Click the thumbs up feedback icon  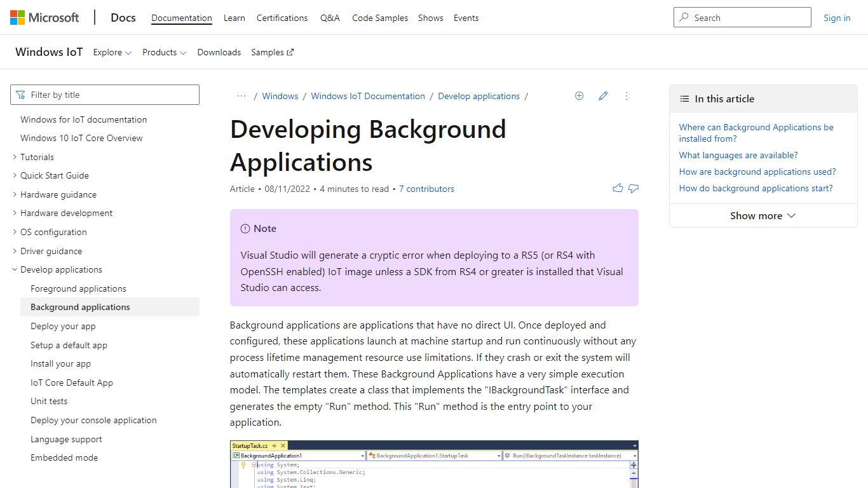(x=618, y=188)
